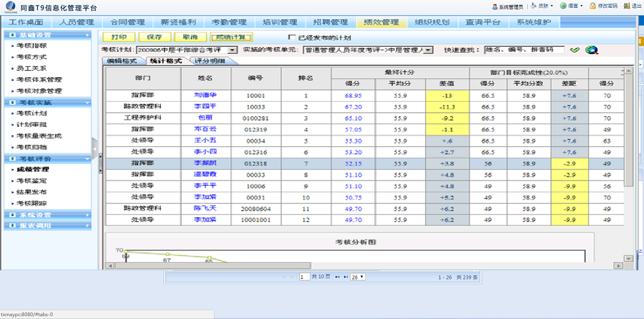
Task: Click the 保存 save button
Action: (x=155, y=37)
